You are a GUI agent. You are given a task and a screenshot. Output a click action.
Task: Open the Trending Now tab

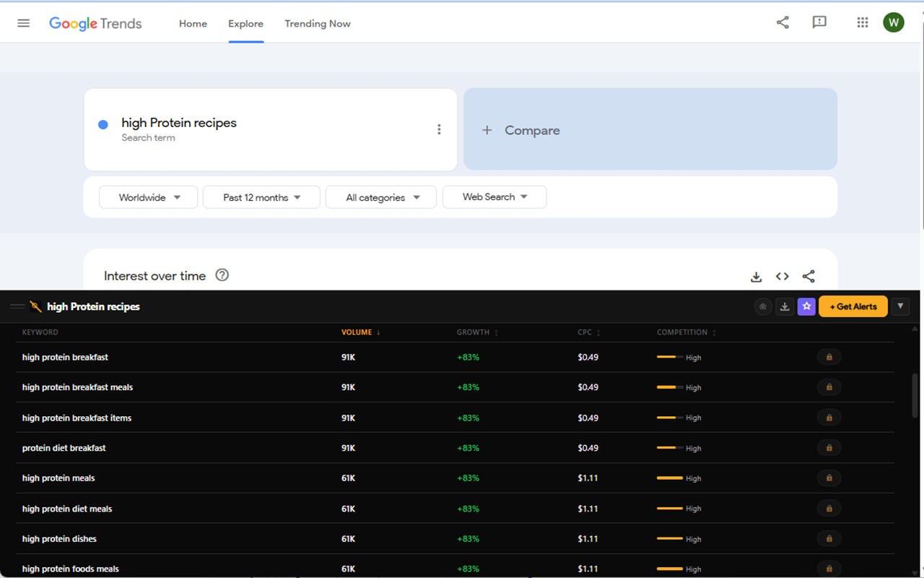318,24
